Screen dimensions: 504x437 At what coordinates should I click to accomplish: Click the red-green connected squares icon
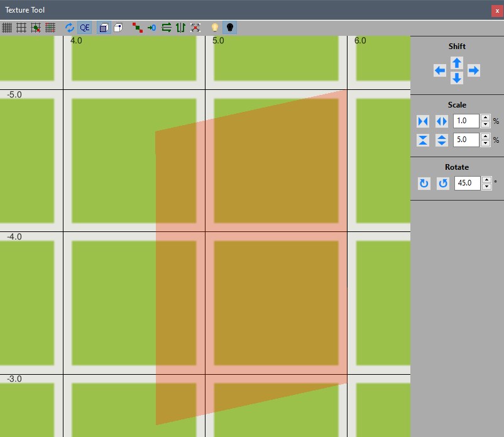tap(138, 28)
